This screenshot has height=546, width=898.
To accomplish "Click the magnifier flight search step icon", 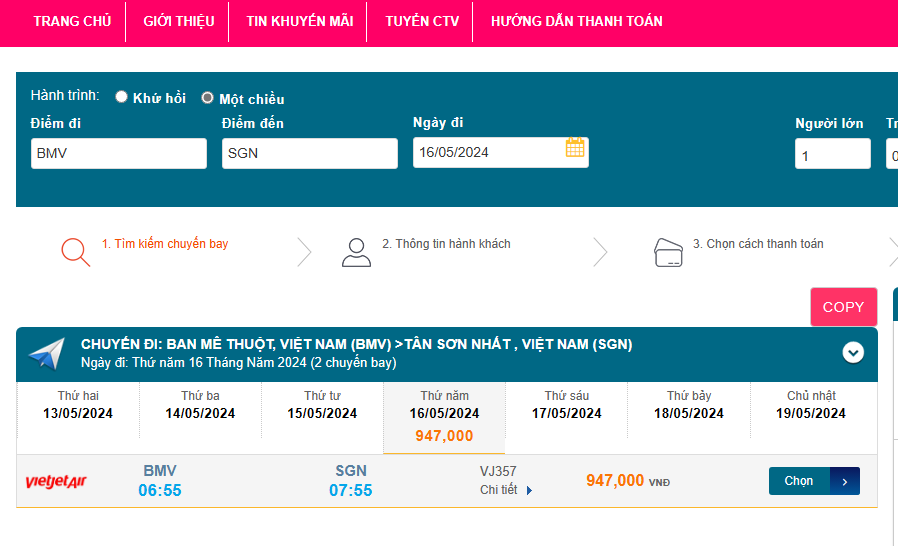I will coord(76,251).
